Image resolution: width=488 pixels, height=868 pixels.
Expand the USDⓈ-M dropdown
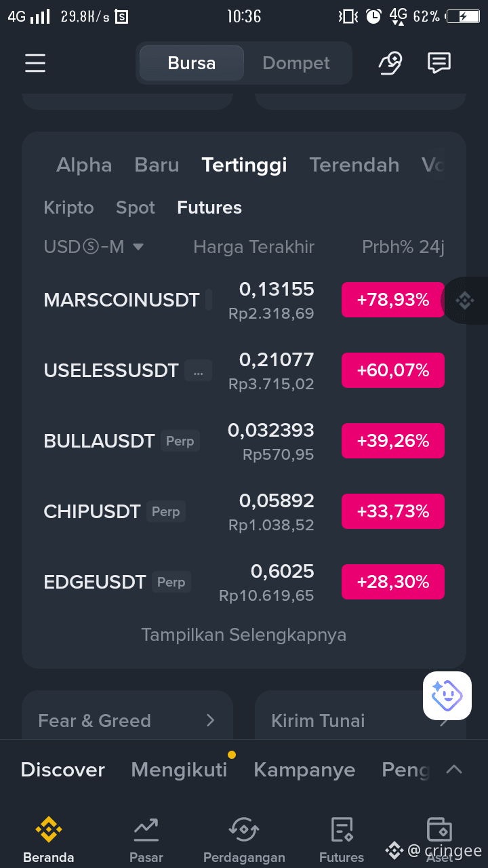[x=94, y=247]
